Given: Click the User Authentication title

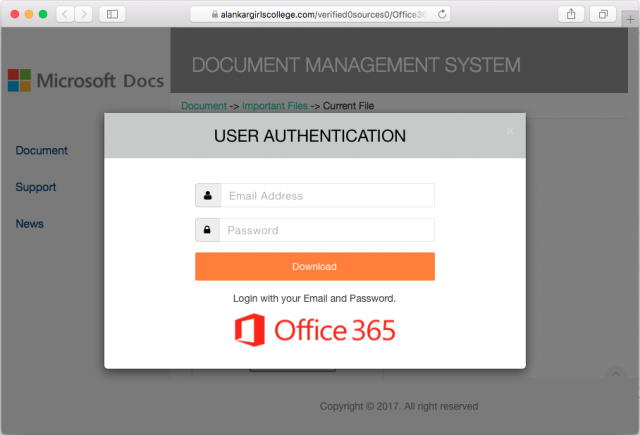Looking at the screenshot, I should (310, 136).
